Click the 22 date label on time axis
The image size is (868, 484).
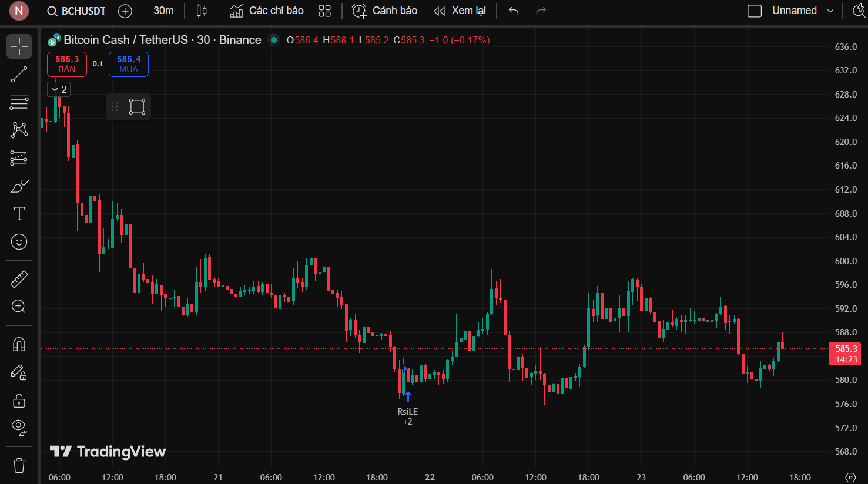[x=430, y=477]
